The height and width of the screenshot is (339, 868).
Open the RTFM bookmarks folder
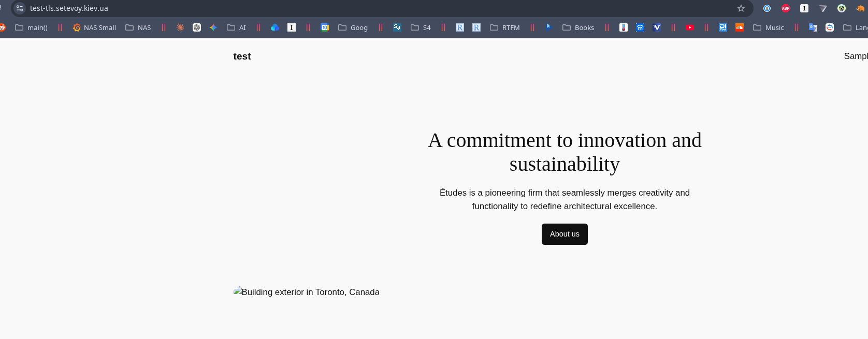click(505, 27)
